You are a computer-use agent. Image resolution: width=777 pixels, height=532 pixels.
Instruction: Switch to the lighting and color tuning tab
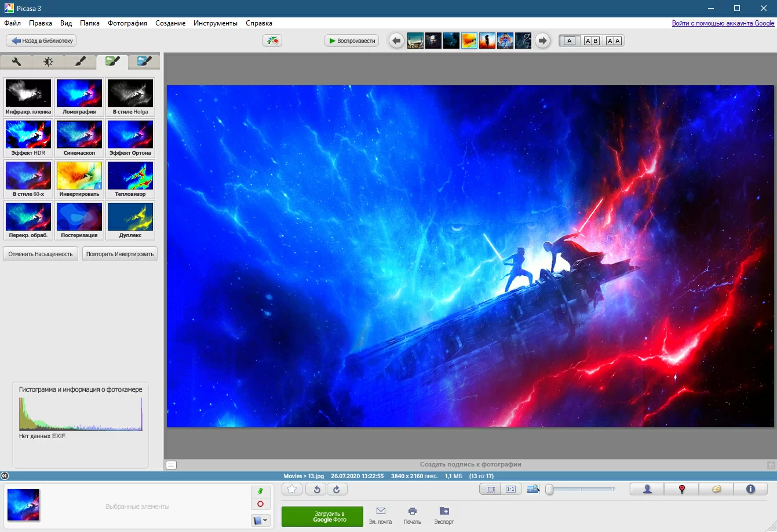[x=48, y=61]
